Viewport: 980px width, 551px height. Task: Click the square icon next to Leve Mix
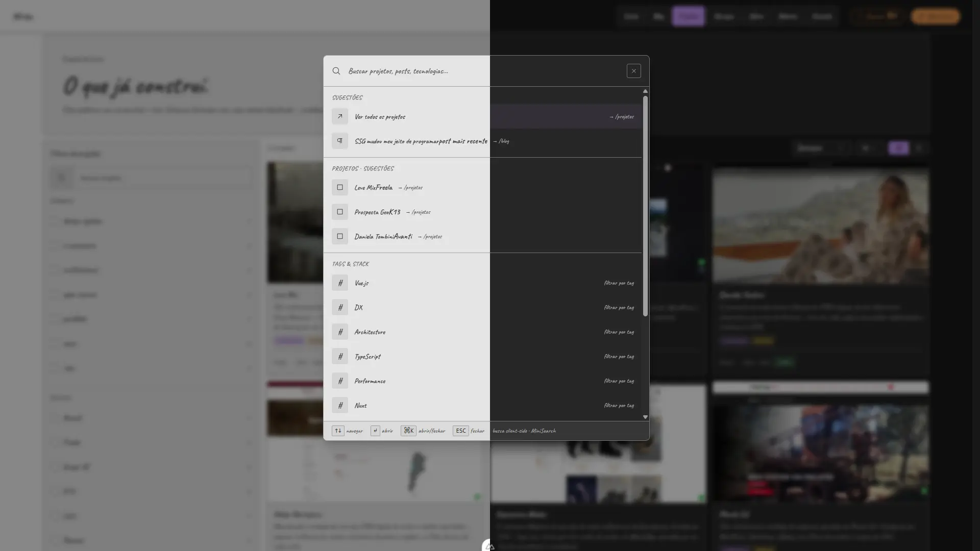pos(340,187)
